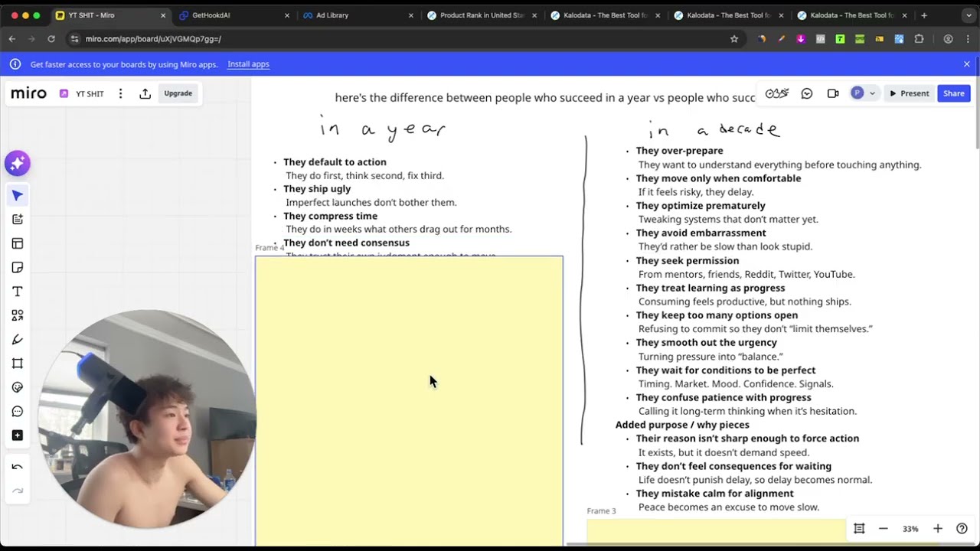The image size is (980, 551).
Task: Click the text "They compress time"
Action: [330, 217]
